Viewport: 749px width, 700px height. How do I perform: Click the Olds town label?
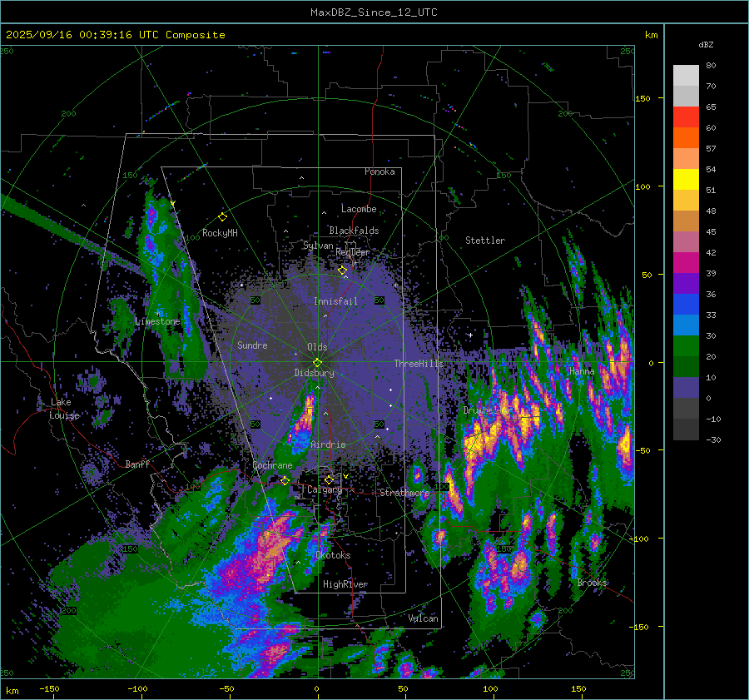coord(317,347)
